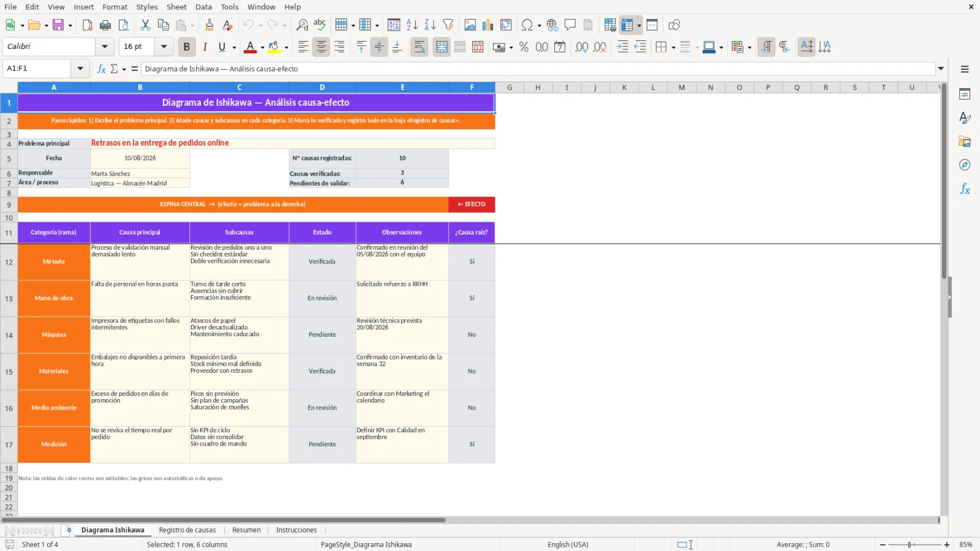980x551 pixels.
Task: Open borders dropdown arrow
Action: (673, 47)
